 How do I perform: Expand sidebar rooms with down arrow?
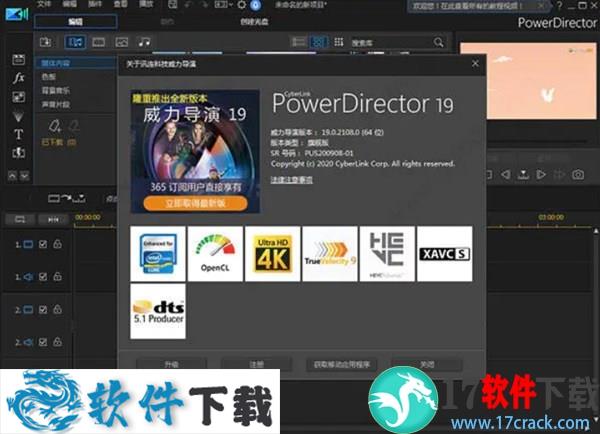pos(24,176)
